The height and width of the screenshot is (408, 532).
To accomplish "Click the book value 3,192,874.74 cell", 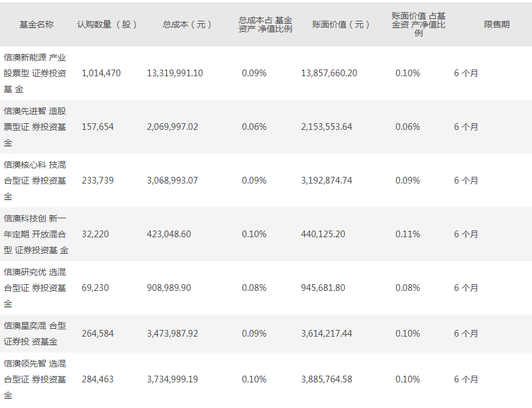I will [x=327, y=181].
